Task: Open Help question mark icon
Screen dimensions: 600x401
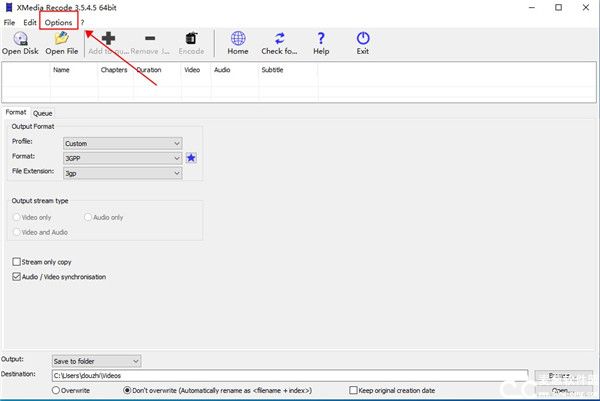Action: pyautogui.click(x=321, y=38)
